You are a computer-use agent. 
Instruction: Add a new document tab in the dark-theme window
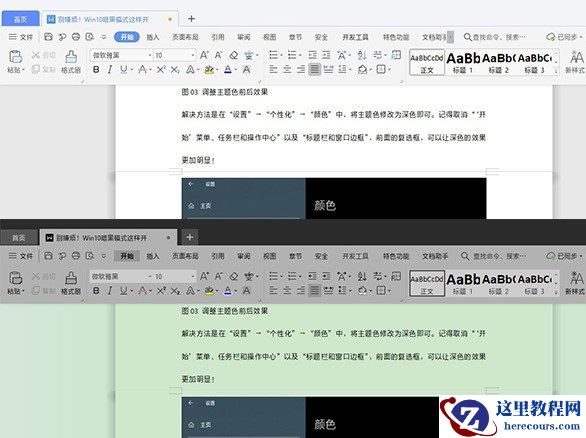click(189, 237)
